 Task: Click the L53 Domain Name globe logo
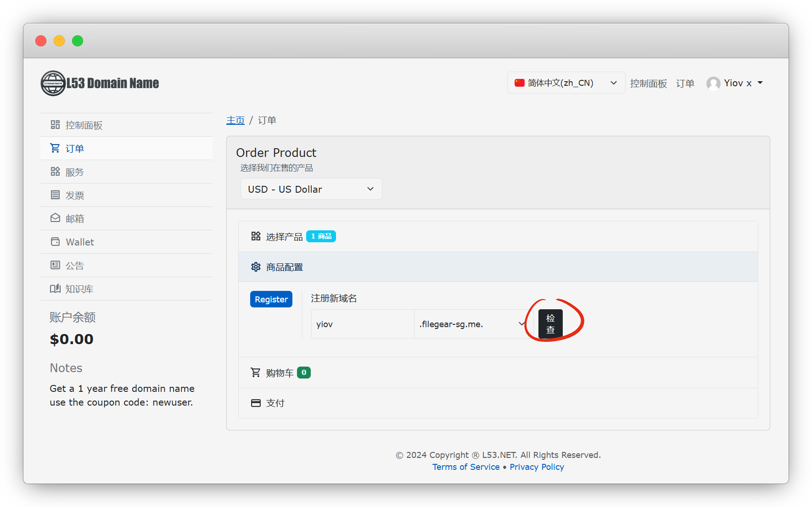[53, 83]
